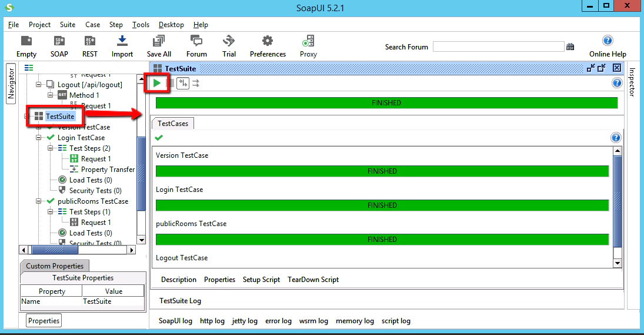Click the binoculars search forum icon

pyautogui.click(x=570, y=47)
